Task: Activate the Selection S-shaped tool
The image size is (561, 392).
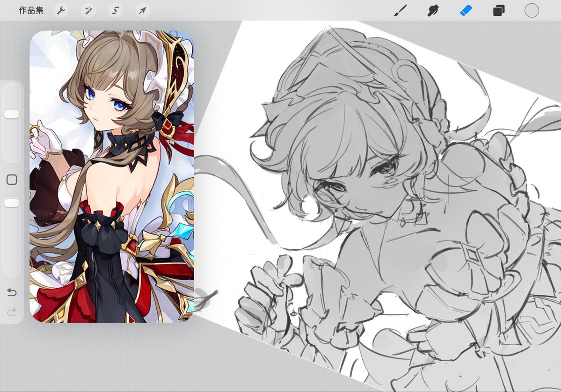Action: [x=115, y=10]
